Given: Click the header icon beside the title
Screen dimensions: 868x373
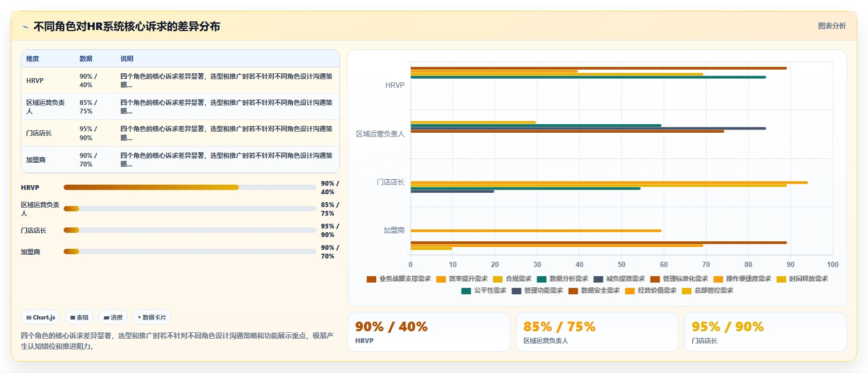Looking at the screenshot, I should click(25, 27).
